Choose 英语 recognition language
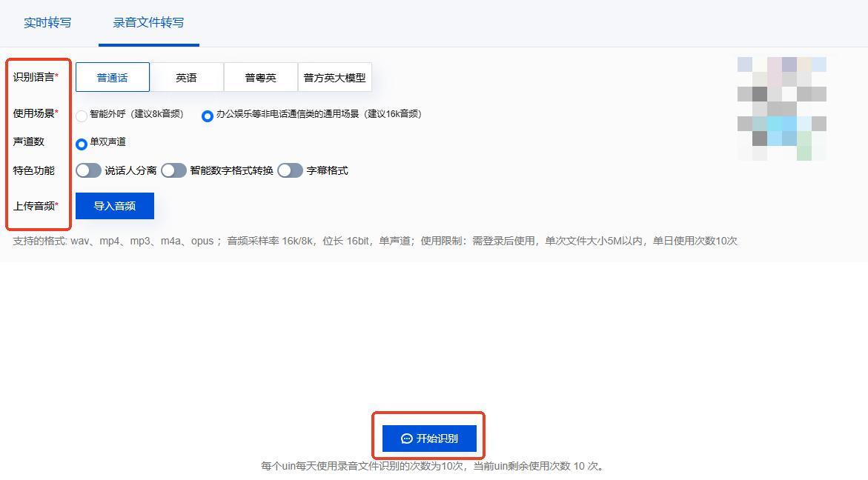 pyautogui.click(x=186, y=77)
